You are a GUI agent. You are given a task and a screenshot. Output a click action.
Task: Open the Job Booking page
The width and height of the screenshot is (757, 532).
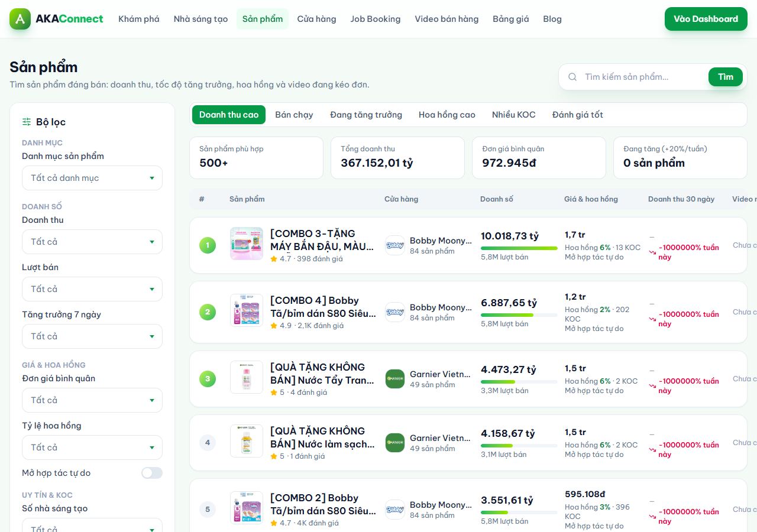click(x=376, y=19)
